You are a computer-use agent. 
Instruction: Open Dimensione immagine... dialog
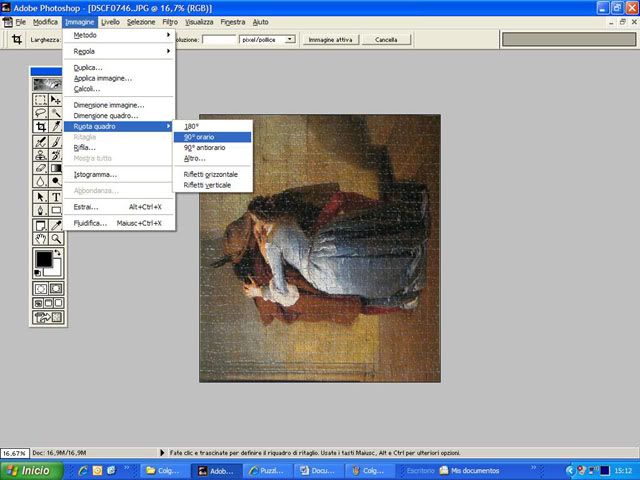[120, 105]
